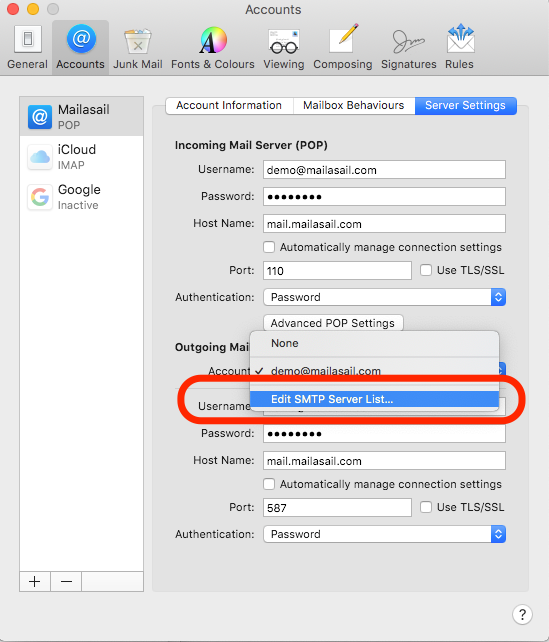
Task: Close the Accounts window
Action: (13, 9)
